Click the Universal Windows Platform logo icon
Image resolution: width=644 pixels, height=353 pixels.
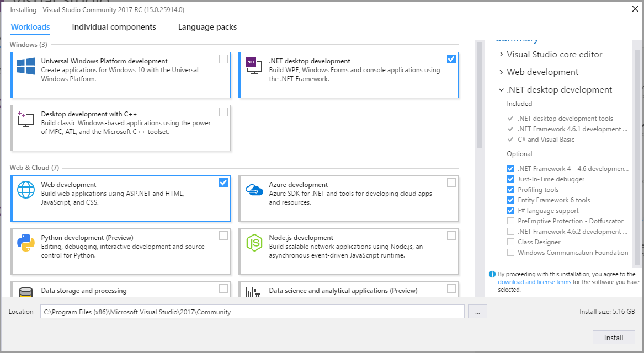click(x=26, y=66)
